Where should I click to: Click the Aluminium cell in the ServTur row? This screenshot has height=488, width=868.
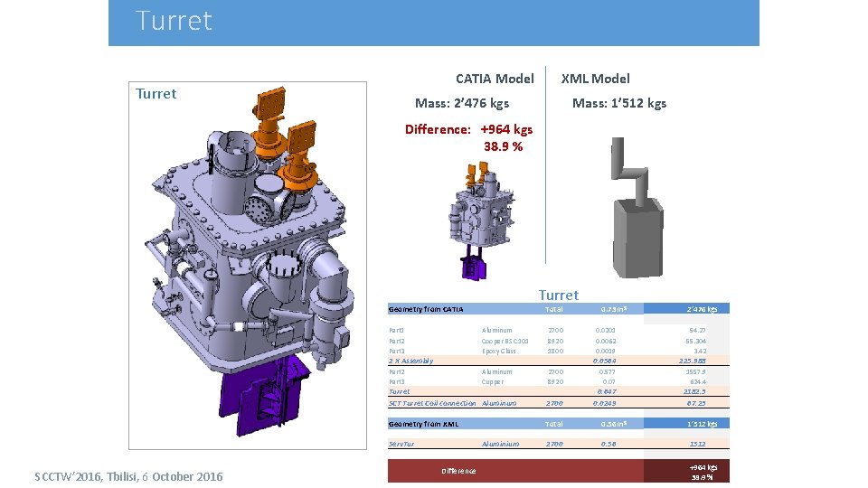(x=500, y=445)
